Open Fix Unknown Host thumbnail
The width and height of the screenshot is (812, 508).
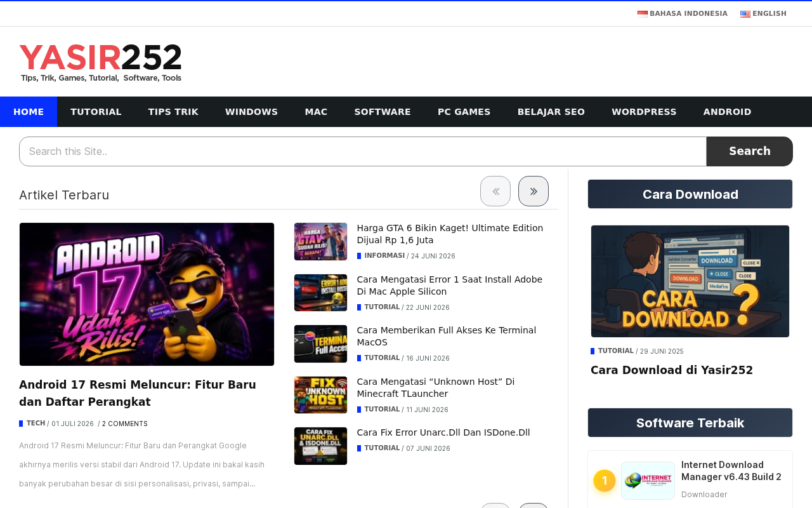point(320,395)
